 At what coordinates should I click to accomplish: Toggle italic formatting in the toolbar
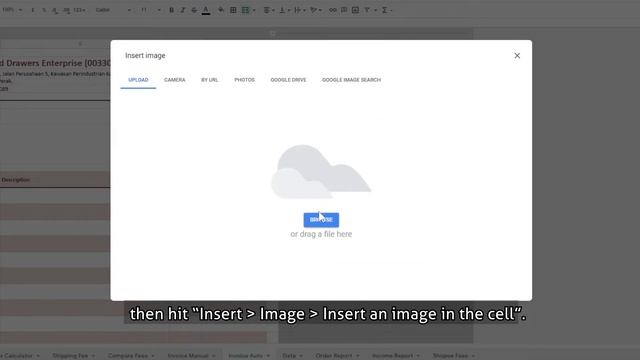pyautogui.click(x=182, y=10)
